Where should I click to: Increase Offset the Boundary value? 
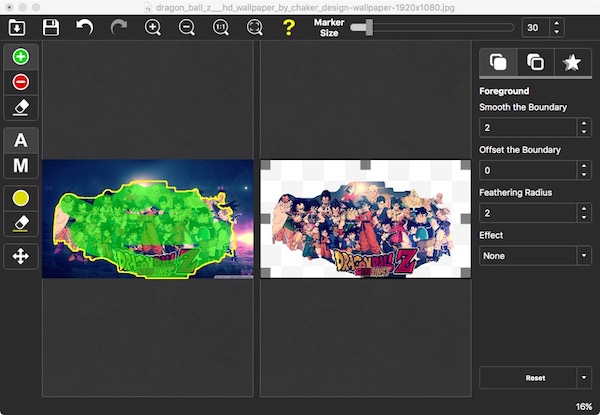tap(584, 166)
